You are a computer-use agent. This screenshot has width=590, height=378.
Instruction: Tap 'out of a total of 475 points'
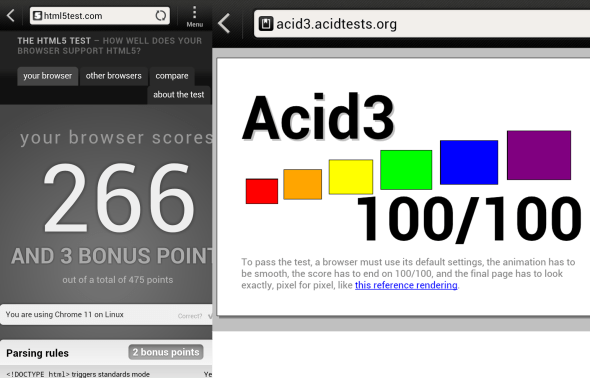(118, 280)
